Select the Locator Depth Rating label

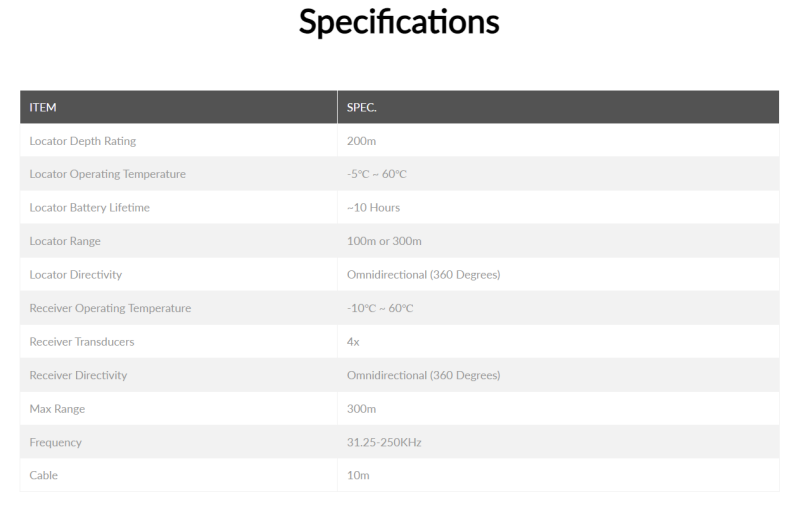[x=83, y=141]
